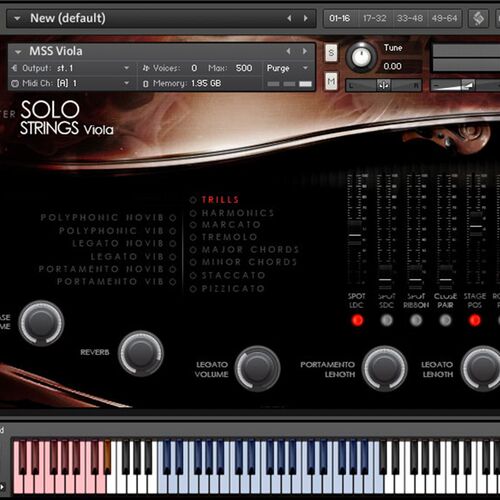Expand the MSS Viola instrument menu arrow
The width and height of the screenshot is (500, 500).
(18, 52)
